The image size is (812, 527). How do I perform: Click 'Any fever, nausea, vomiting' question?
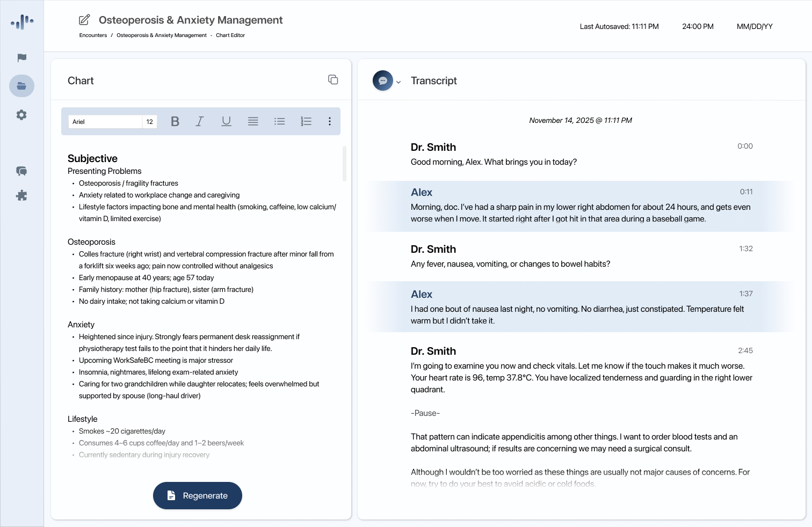(510, 264)
